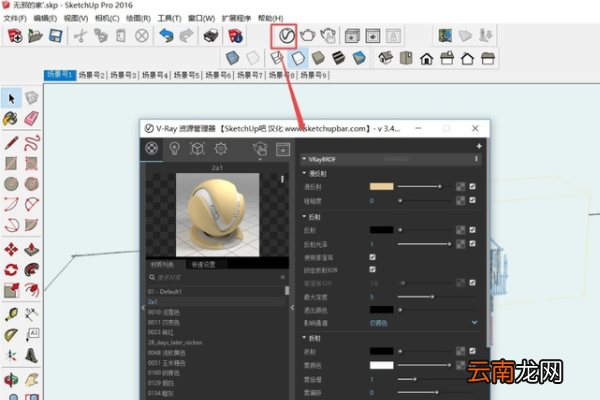Select the Shaded With Textures style icon
This screenshot has width=600, height=400.
(359, 58)
